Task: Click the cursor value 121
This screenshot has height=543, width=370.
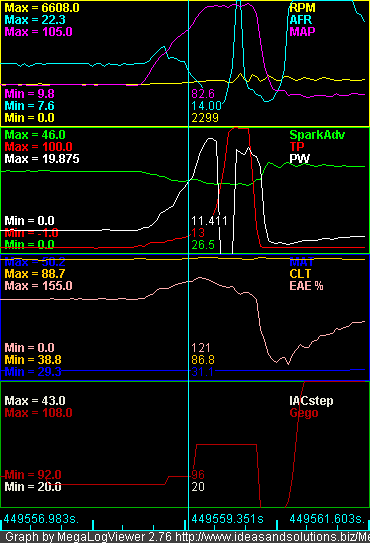Action: pyautogui.click(x=201, y=348)
